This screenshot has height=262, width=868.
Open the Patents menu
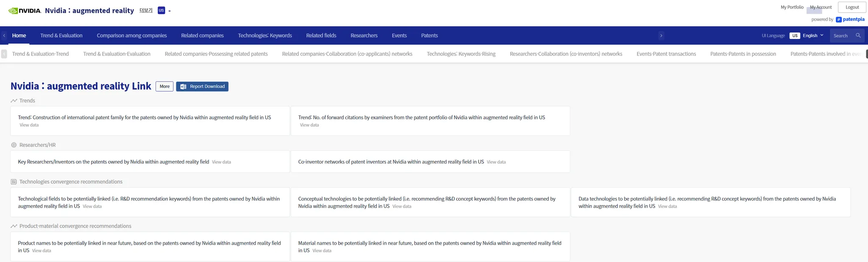point(429,36)
